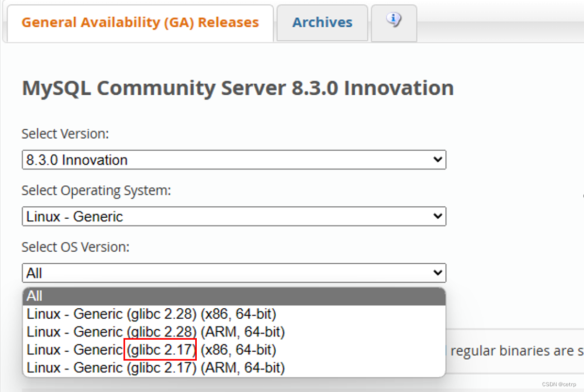Open the Select Operating System dropdown
The height and width of the screenshot is (392, 584).
[234, 217]
